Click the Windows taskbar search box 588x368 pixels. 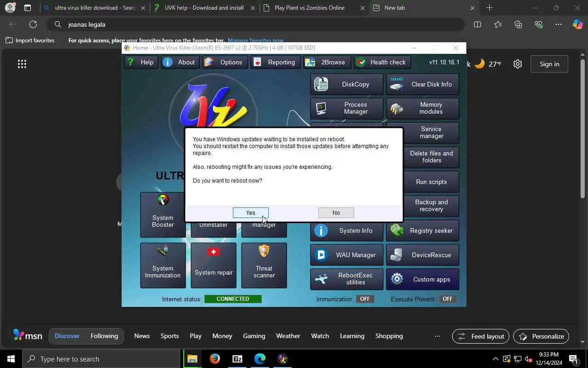point(101,359)
